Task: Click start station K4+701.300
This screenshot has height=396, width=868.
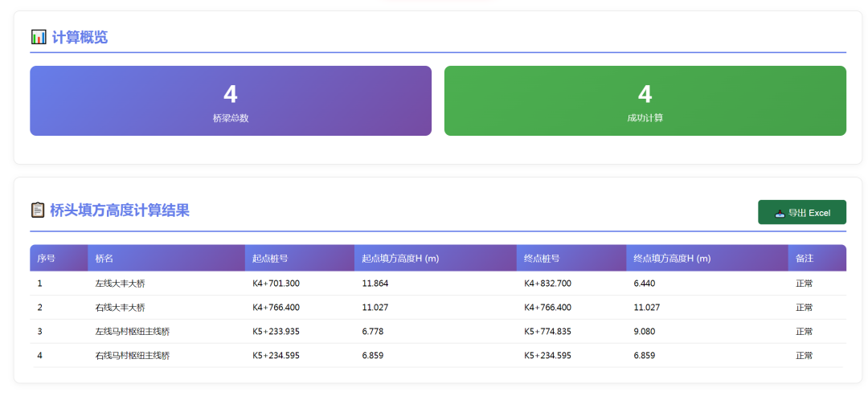Action: point(276,284)
